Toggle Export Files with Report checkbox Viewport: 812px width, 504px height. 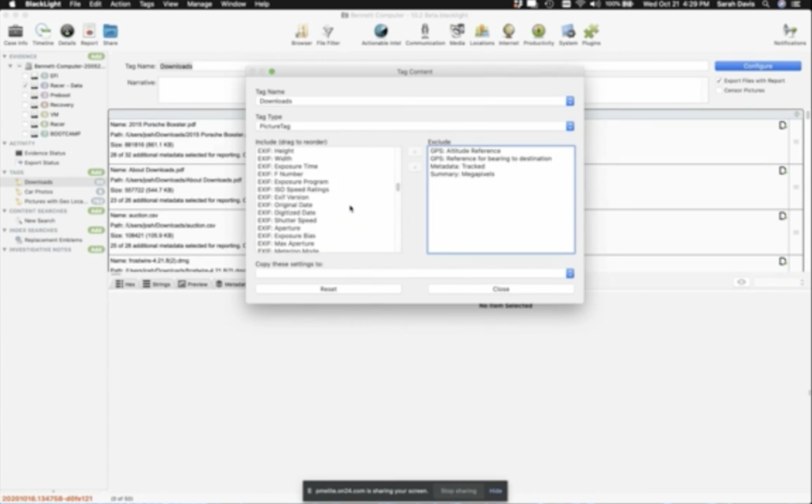tap(718, 81)
